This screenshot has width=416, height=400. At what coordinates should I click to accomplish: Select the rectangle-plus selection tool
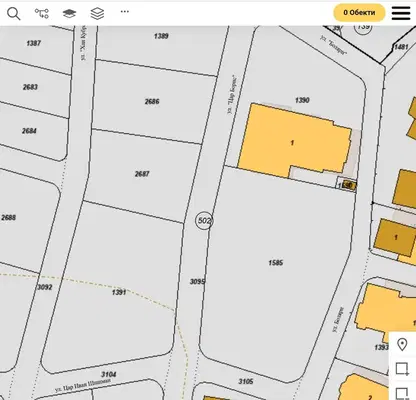tap(402, 369)
